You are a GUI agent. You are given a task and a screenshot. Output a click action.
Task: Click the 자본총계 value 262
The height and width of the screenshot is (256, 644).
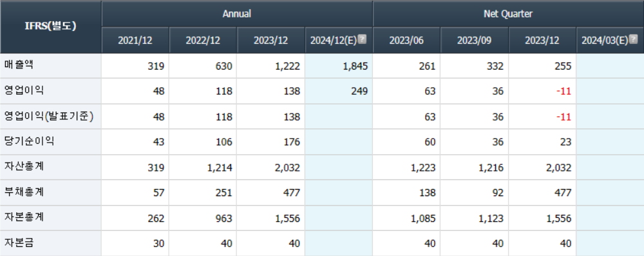click(156, 218)
